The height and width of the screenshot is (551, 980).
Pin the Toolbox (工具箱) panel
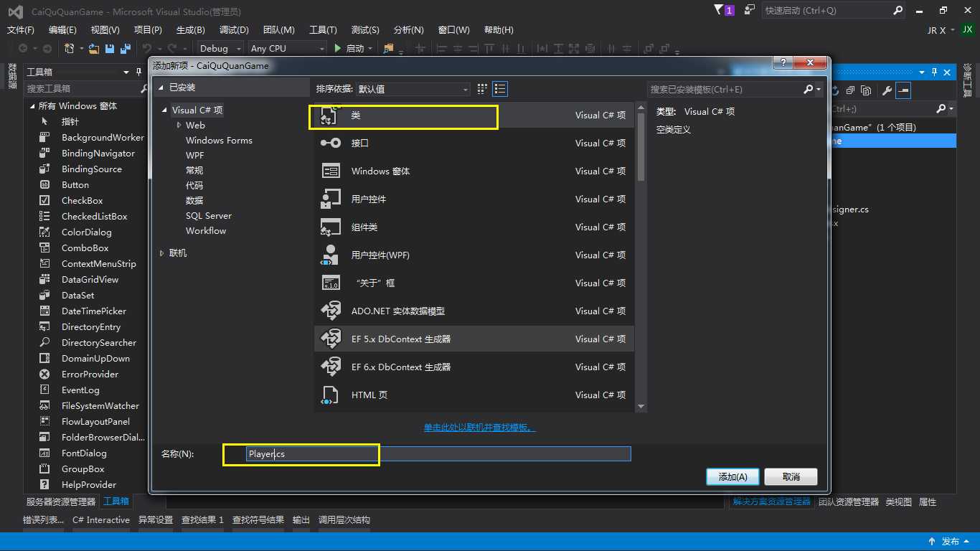tap(138, 72)
